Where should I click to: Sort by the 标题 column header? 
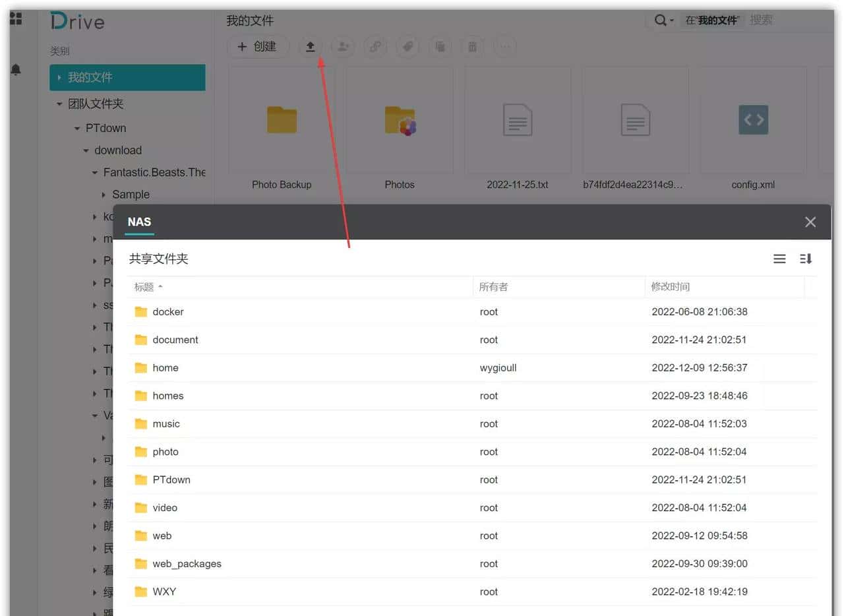click(x=144, y=287)
